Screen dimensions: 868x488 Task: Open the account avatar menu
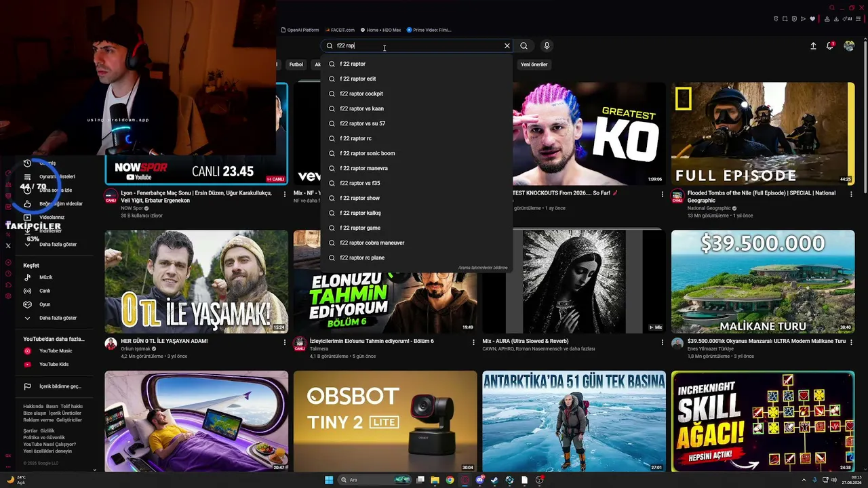click(849, 45)
